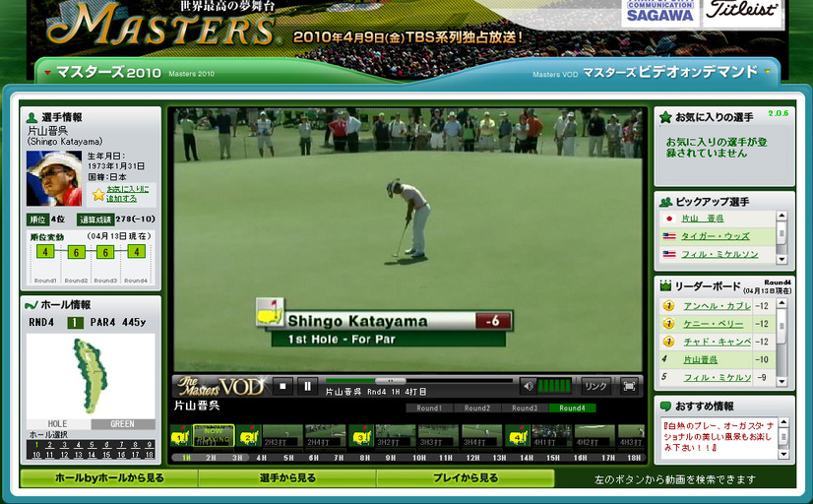The image size is (813, 504).
Task: Open プレイから見る search button
Action: (466, 478)
